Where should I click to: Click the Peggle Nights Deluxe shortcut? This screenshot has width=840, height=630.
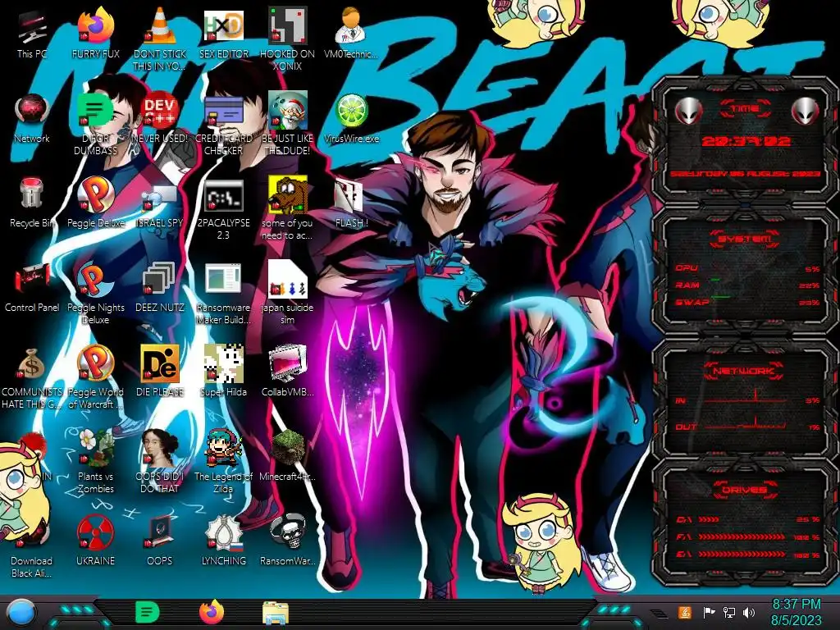[96, 279]
